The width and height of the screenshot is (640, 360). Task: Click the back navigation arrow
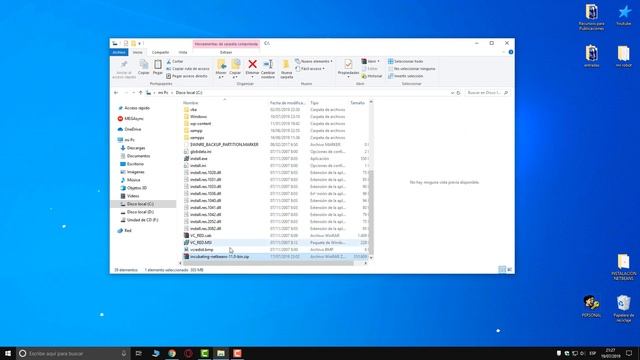(116, 93)
